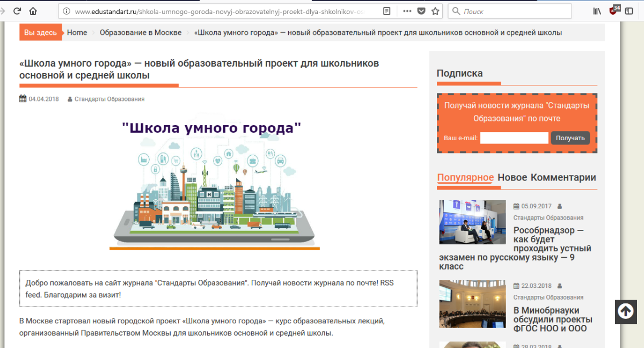Toggle reader view for this article
This screenshot has height=348, width=644.
click(x=387, y=11)
